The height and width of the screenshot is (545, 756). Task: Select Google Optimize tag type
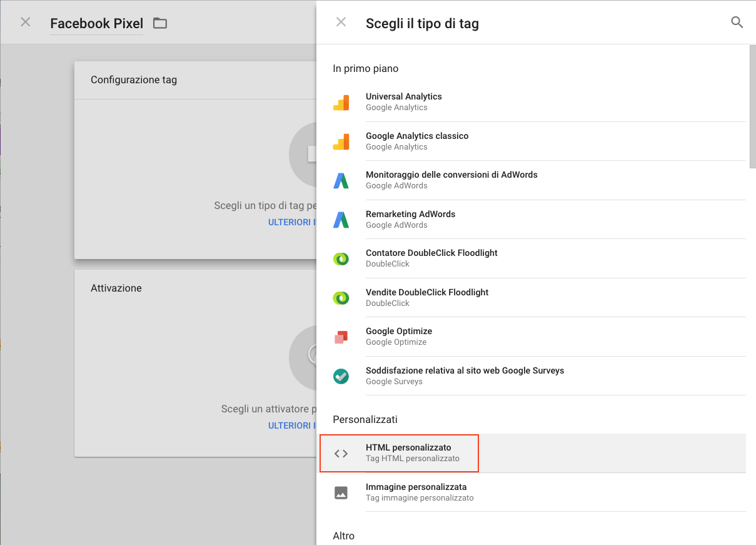[539, 337]
